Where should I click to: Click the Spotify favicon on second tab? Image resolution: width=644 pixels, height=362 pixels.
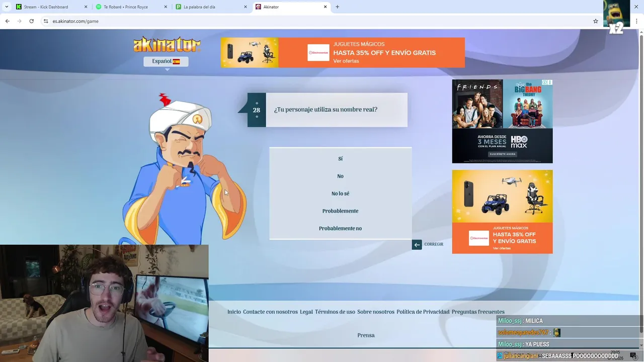(x=99, y=7)
